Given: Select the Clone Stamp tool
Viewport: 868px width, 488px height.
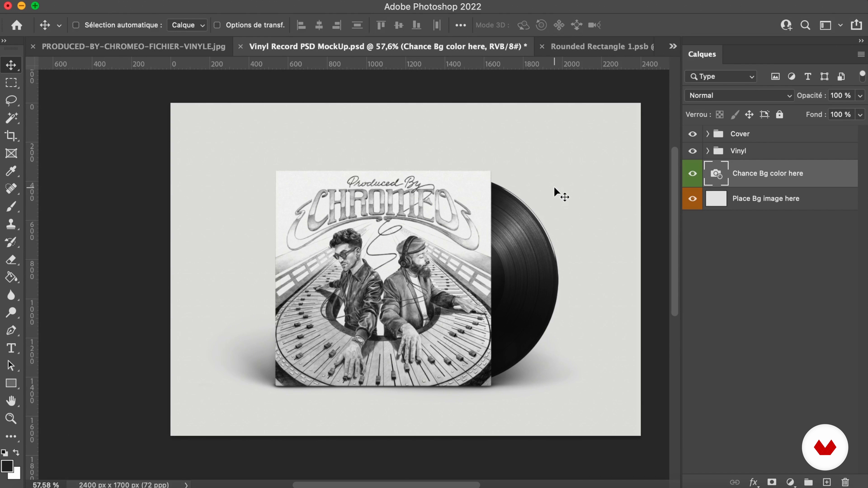Looking at the screenshot, I should pyautogui.click(x=11, y=224).
